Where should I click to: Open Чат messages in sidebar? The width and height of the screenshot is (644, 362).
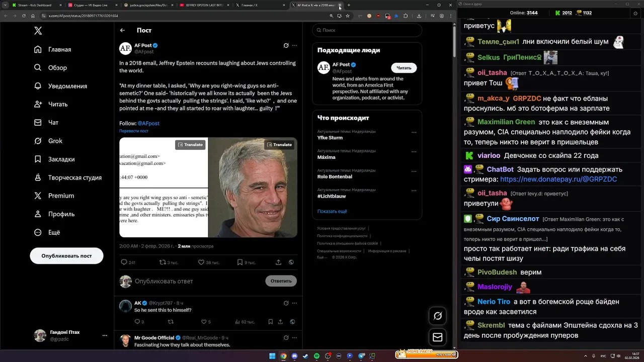(x=46, y=122)
